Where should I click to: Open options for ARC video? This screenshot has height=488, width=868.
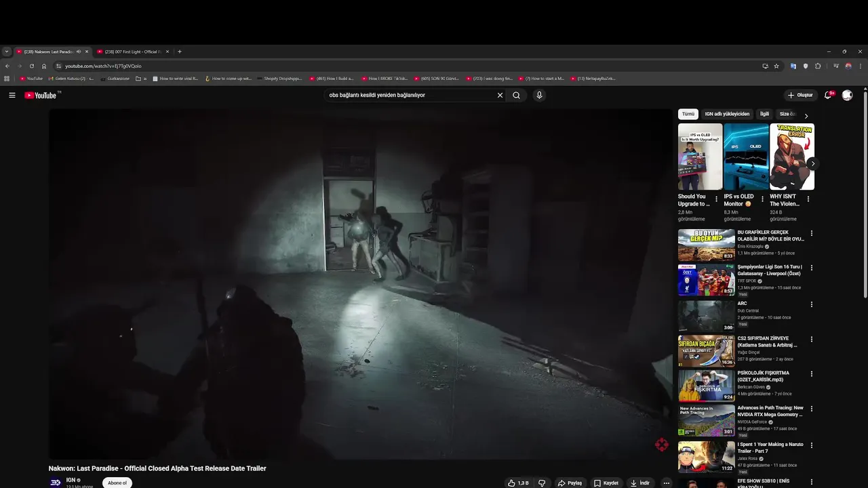(812, 304)
